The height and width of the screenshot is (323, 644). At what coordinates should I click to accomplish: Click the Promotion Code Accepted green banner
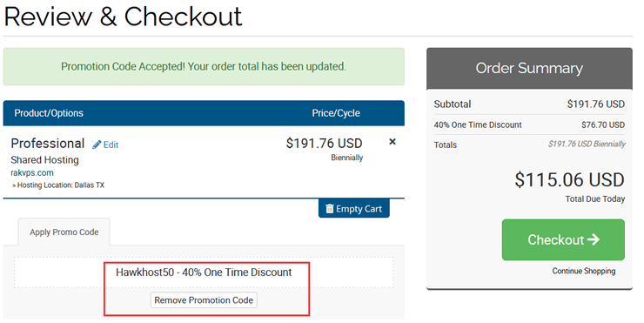pos(204,66)
